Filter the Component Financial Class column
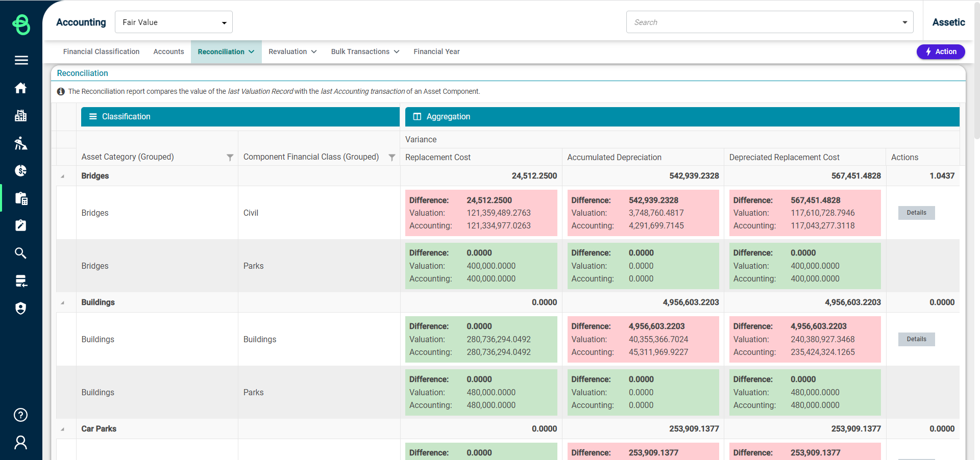980x460 pixels. point(392,158)
